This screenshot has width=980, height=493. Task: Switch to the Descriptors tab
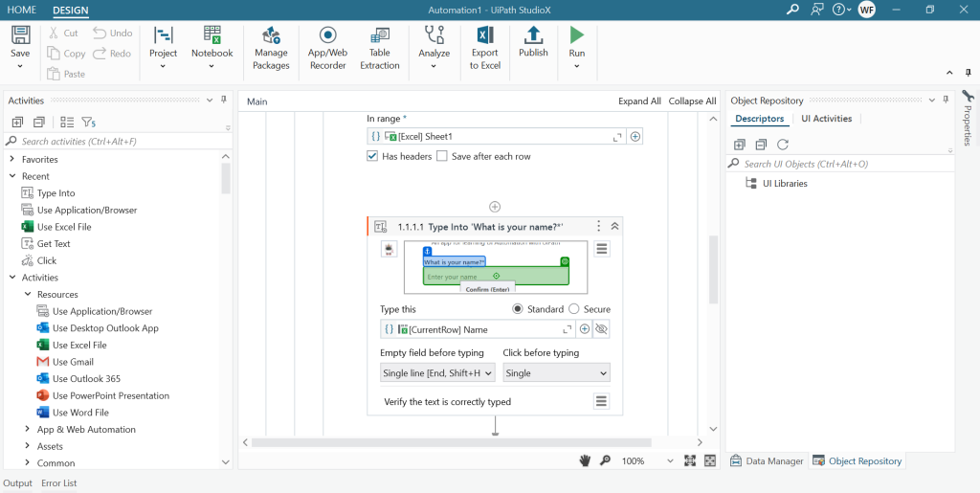tap(759, 118)
